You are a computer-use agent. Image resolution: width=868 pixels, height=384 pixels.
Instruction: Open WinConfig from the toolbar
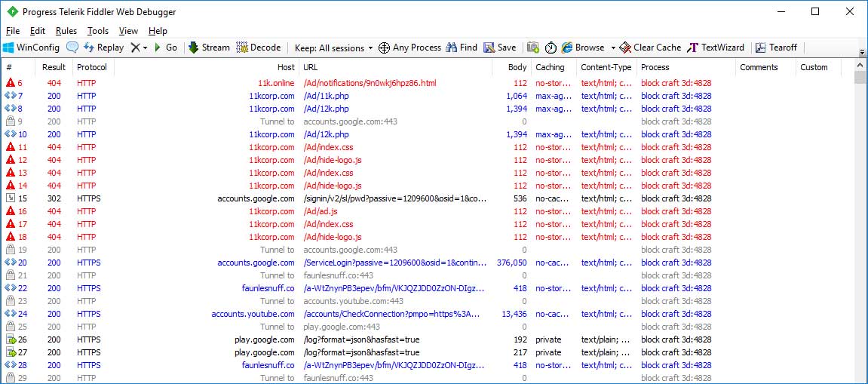coord(31,48)
